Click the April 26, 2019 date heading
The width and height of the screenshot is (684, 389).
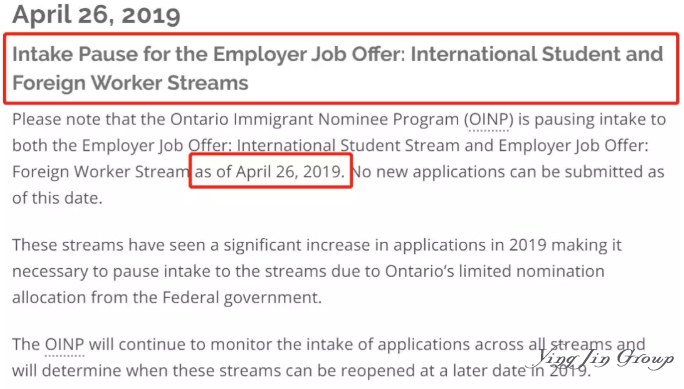coord(96,14)
